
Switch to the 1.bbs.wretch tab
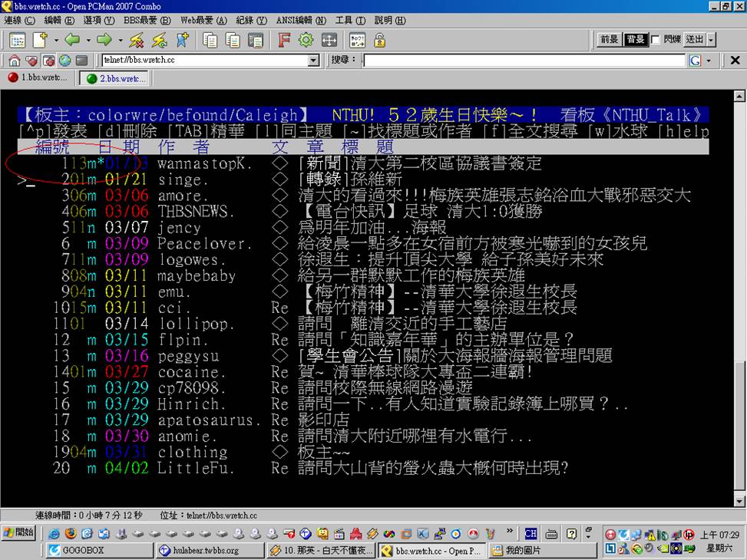(38, 78)
